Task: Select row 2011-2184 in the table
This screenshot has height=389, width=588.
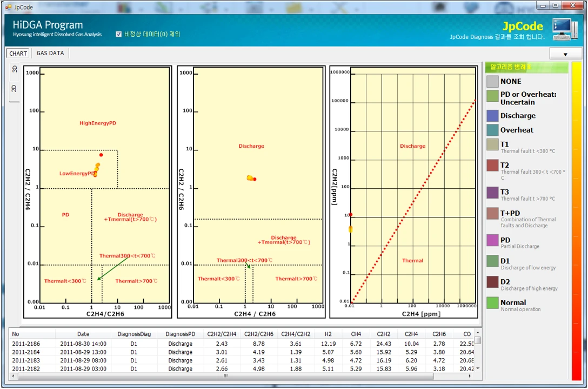Action: click(242, 352)
